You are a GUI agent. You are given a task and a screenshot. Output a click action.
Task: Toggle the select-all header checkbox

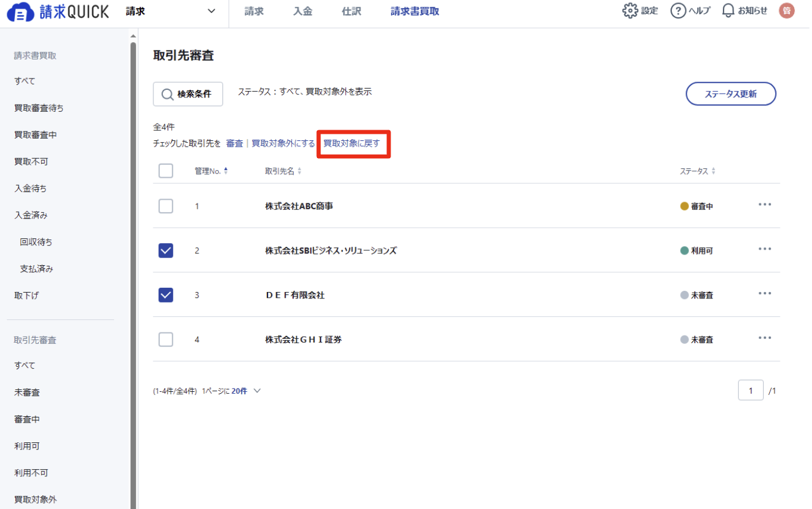click(166, 171)
